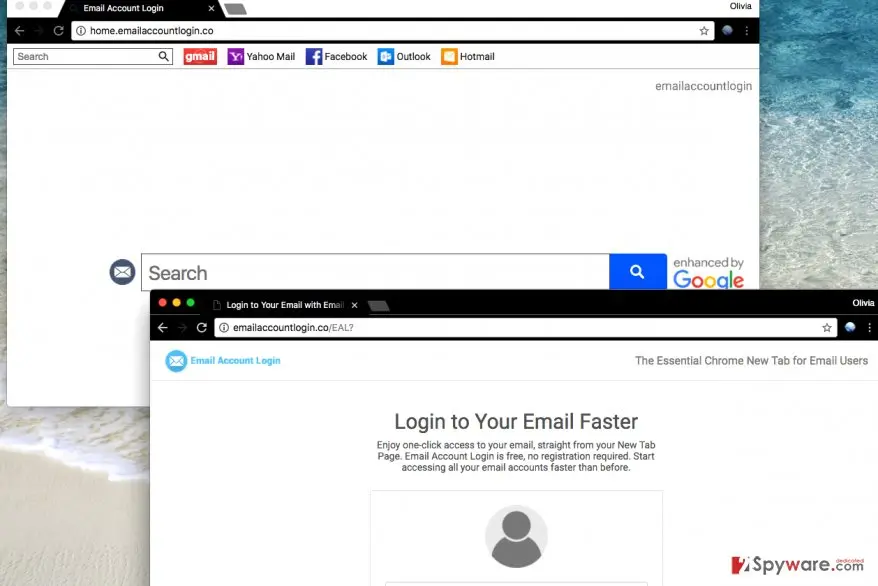Focus the home.emailaccountlogin.co address bar
Viewport: 878px width, 586px height.
(x=393, y=31)
